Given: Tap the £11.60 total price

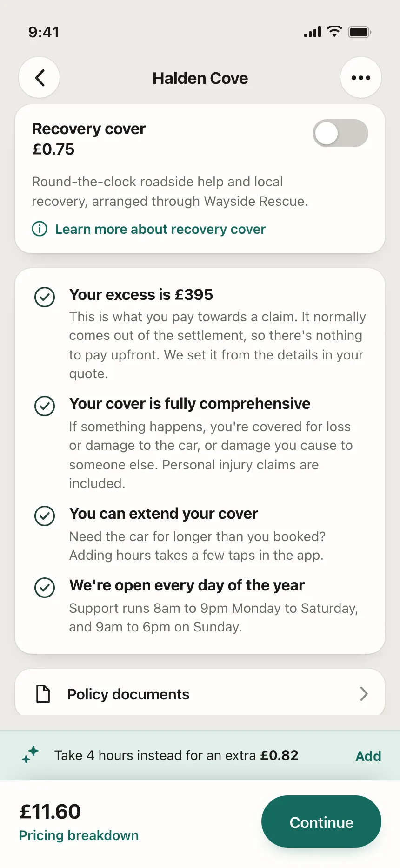Looking at the screenshot, I should 50,812.
